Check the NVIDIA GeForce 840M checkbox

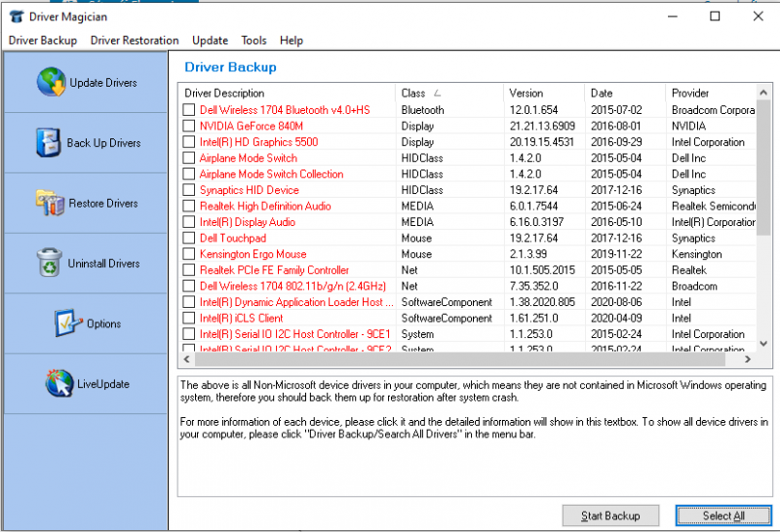click(x=189, y=127)
